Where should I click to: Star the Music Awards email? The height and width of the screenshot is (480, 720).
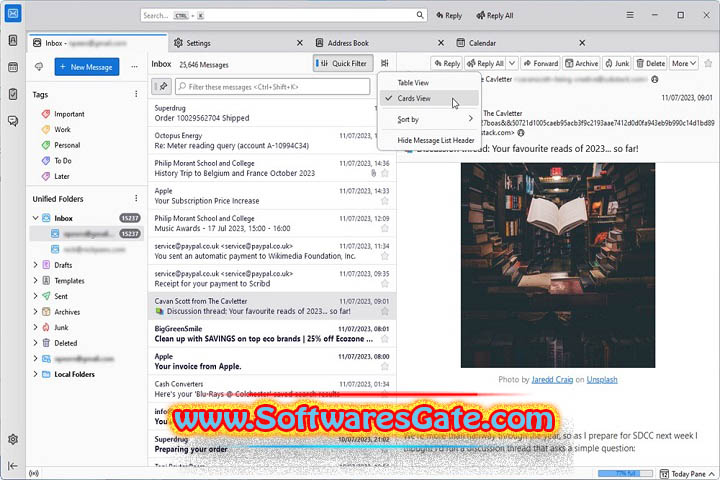(385, 228)
